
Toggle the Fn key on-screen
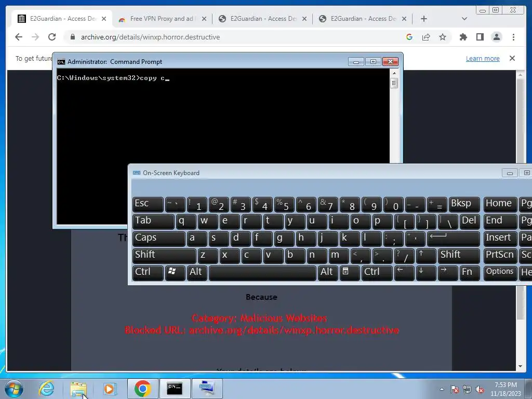tap(470, 273)
